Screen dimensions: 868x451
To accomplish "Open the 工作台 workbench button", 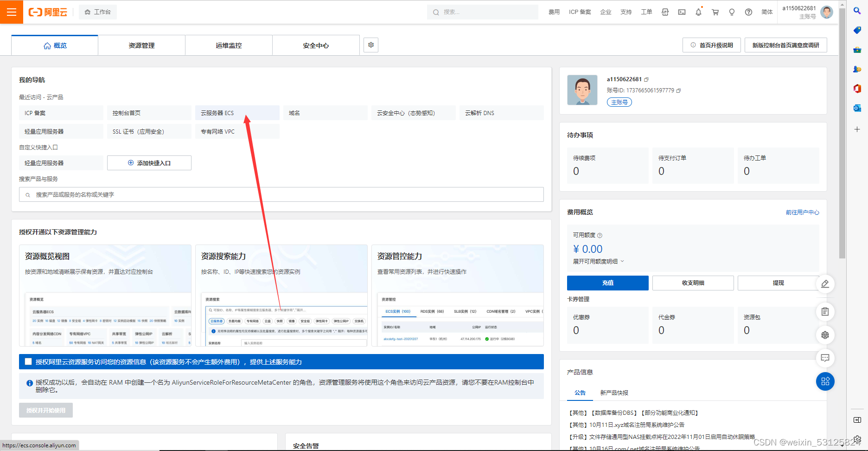I will pyautogui.click(x=98, y=12).
